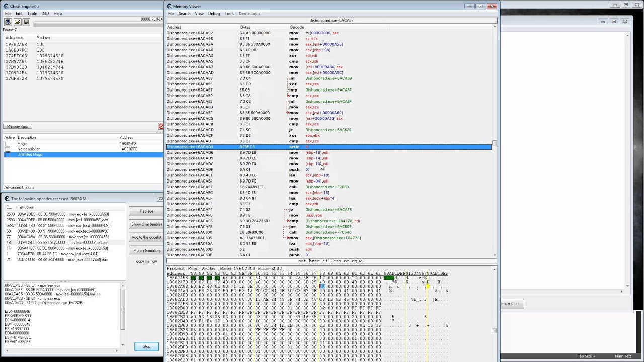
Task: Click the Description column header in address table
Action: [x=27, y=137]
